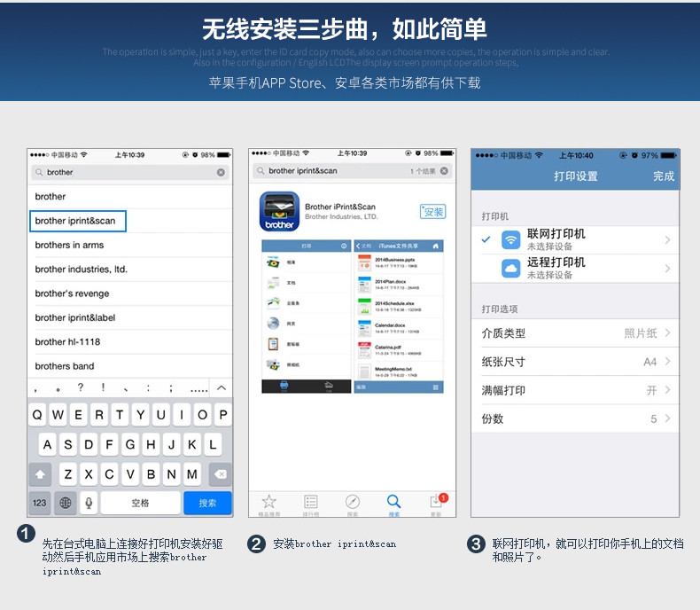
Task: Tap the M key on the keyboard
Action: 192,474
